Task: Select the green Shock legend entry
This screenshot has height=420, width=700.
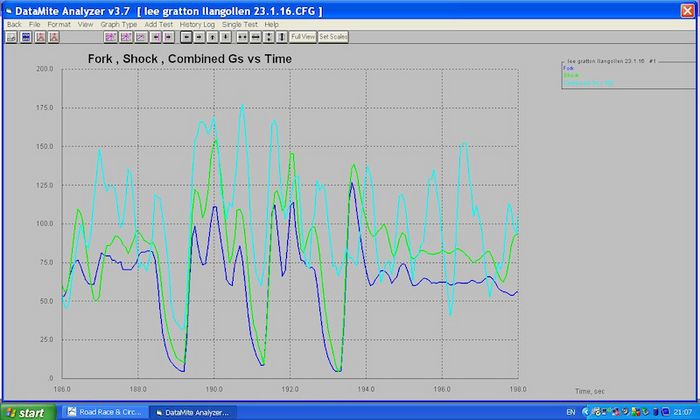Action: tap(571, 75)
